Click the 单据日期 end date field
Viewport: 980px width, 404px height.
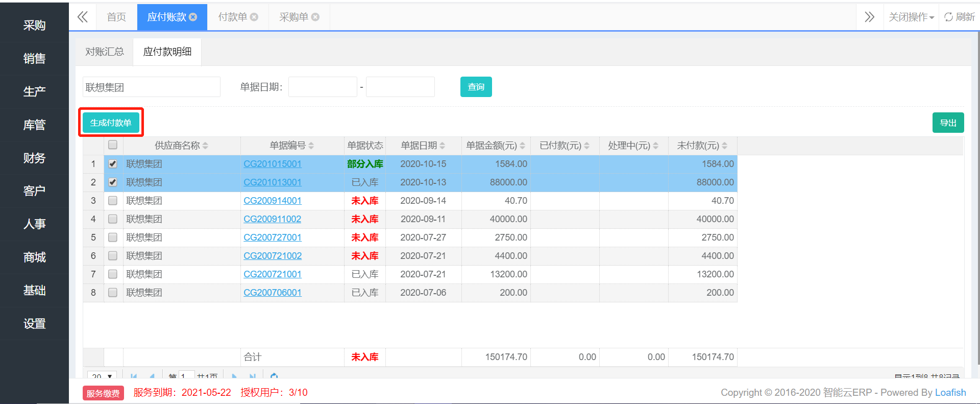click(400, 87)
